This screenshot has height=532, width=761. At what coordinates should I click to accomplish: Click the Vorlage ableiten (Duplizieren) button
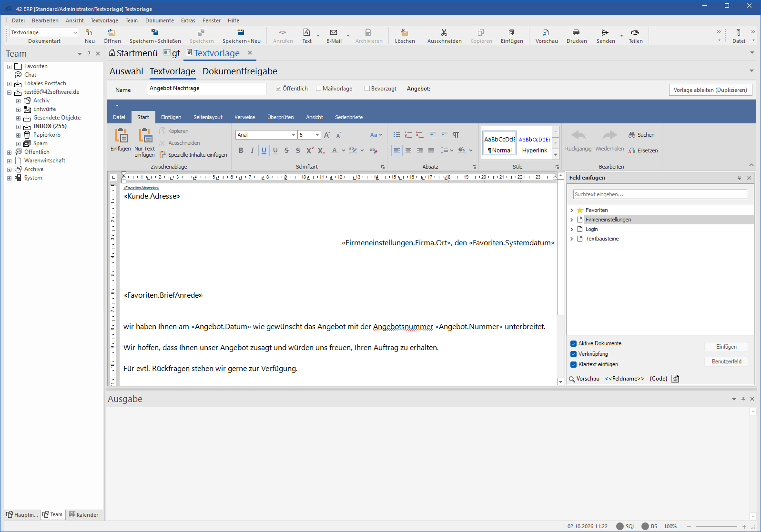point(710,90)
